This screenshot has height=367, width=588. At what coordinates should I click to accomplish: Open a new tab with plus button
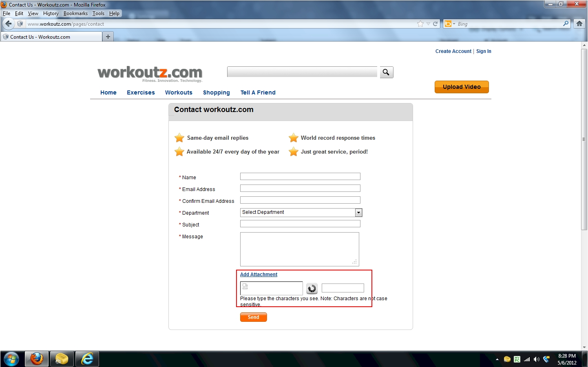coord(108,37)
